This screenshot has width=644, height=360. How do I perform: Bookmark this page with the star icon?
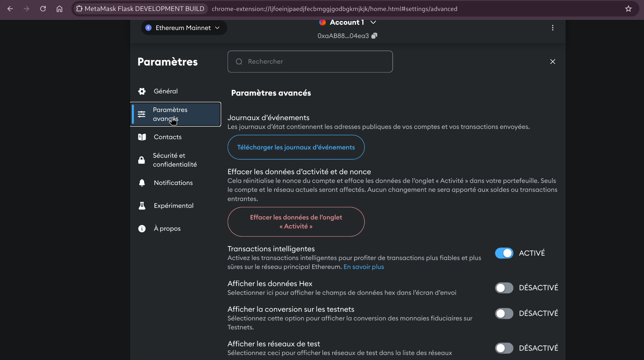tap(628, 9)
